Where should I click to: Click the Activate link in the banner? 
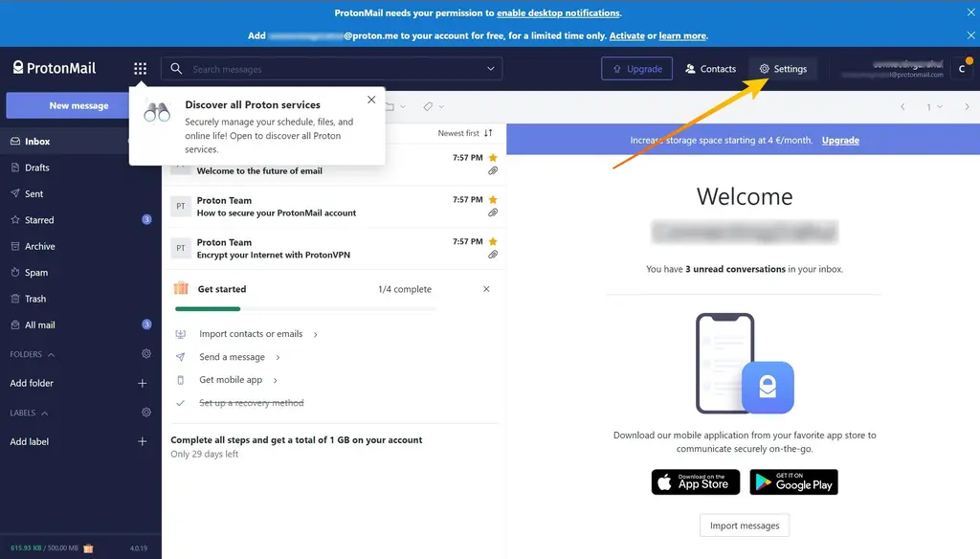[x=627, y=35]
